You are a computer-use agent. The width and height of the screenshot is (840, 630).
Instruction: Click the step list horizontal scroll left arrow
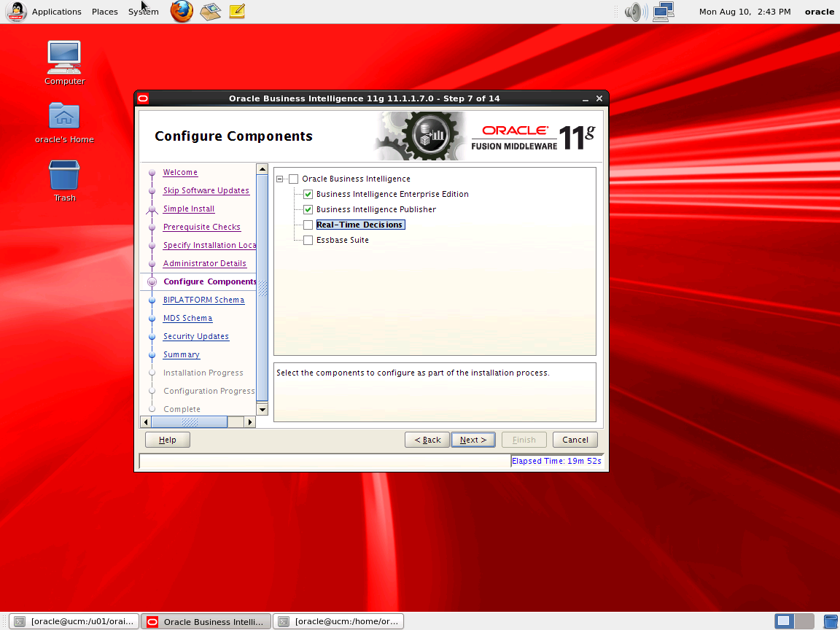coord(146,422)
